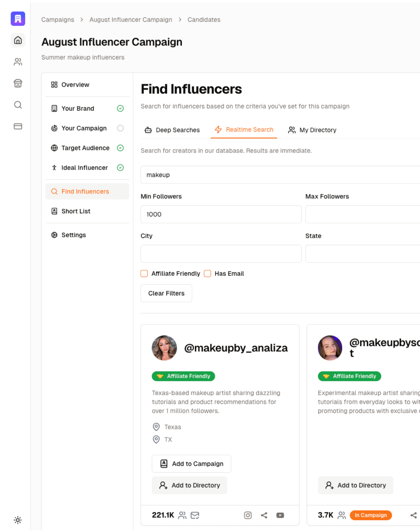Open Short List section
420x532 pixels.
coord(87,211)
